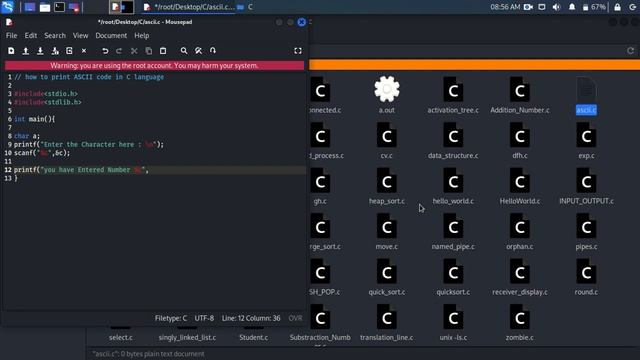Screen dimensions: 640x360
Task: Open the Filetype: C selector in status bar
Action: click(171, 318)
